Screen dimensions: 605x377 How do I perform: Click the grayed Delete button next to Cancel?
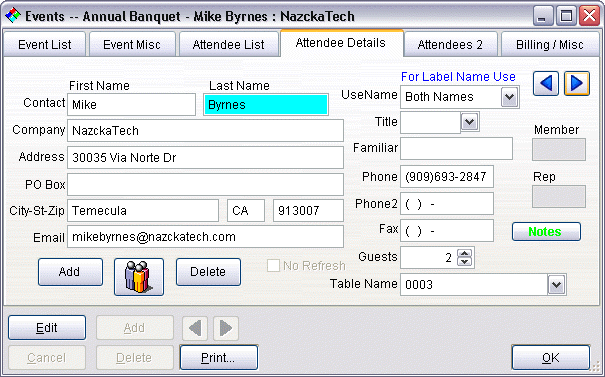pyautogui.click(x=134, y=358)
